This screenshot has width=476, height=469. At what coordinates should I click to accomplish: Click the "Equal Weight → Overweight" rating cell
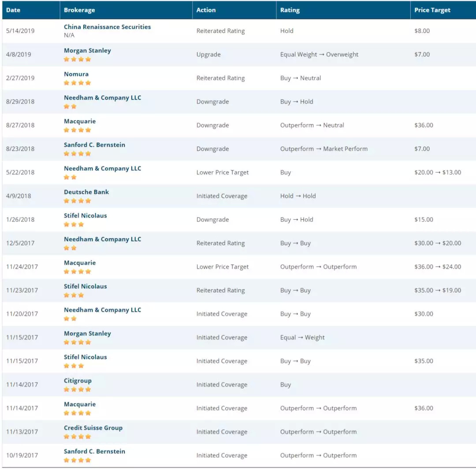pyautogui.click(x=319, y=55)
